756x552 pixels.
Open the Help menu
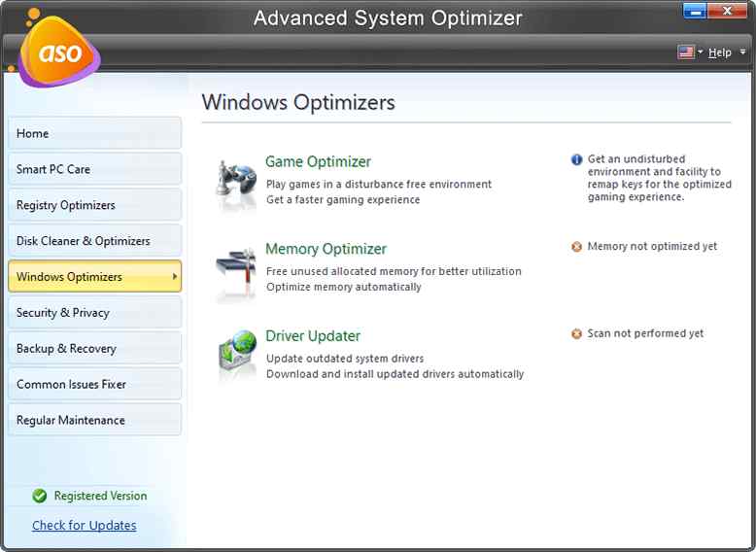point(720,52)
